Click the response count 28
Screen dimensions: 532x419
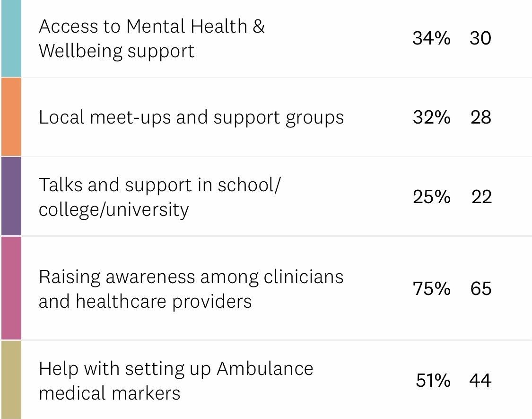click(481, 117)
